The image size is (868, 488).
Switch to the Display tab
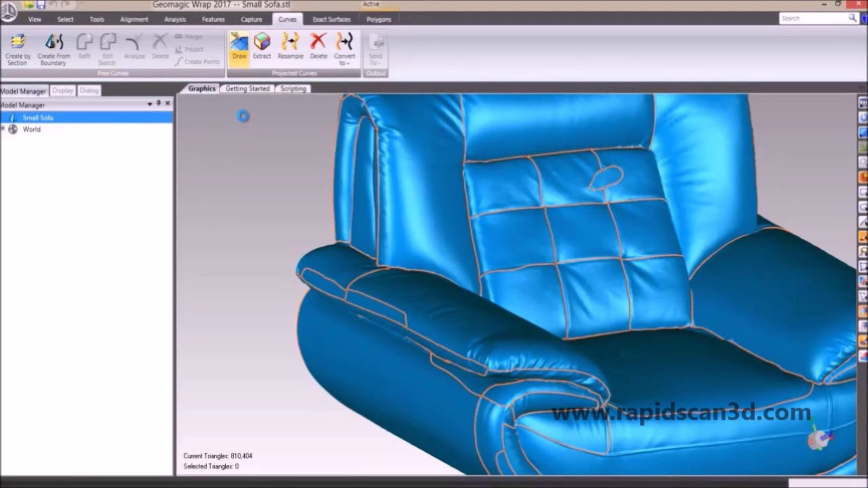pos(62,91)
